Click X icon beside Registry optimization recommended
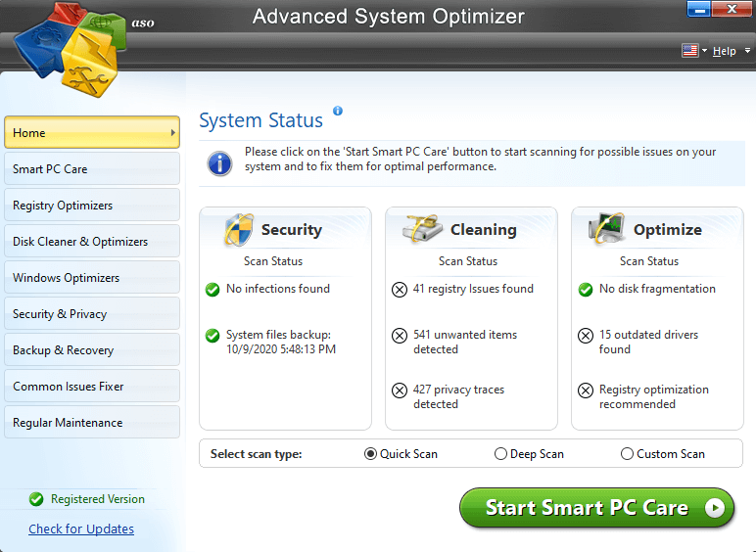 (x=586, y=391)
